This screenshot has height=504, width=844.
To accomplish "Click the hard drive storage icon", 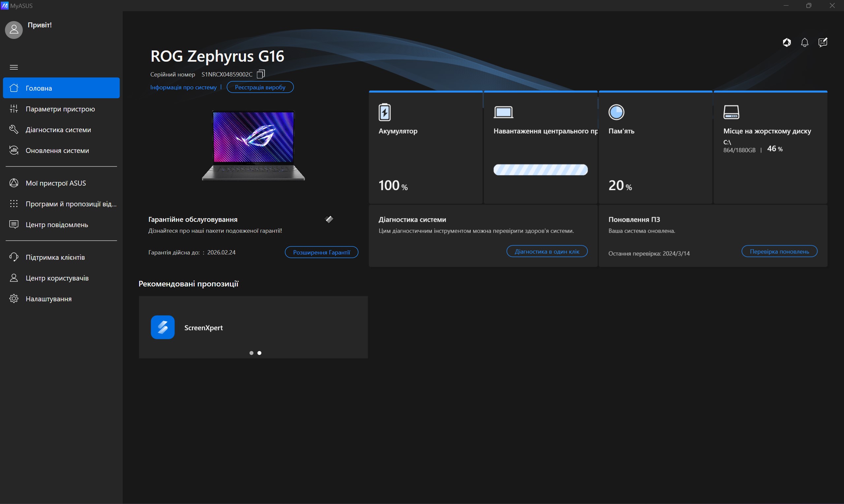I will (731, 112).
